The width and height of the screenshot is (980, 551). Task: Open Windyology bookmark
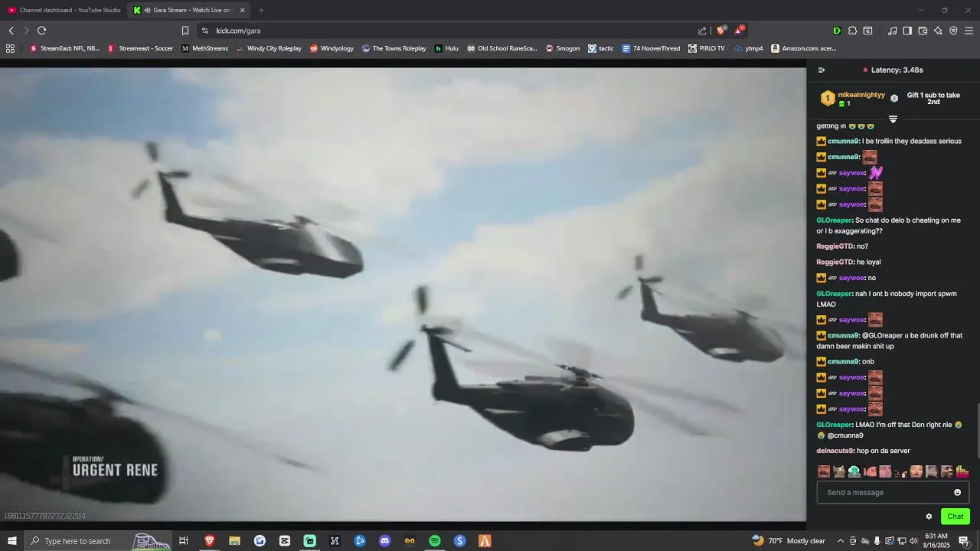(x=332, y=48)
